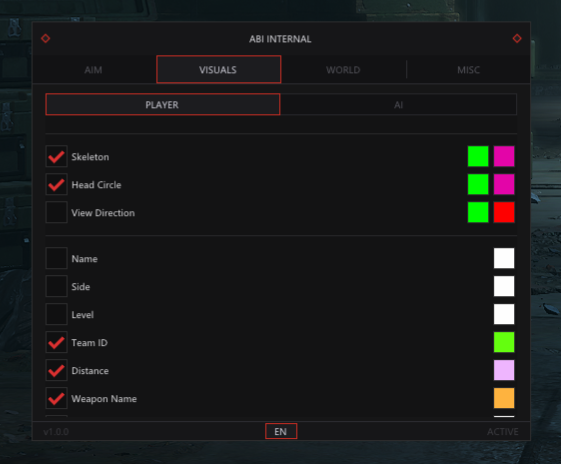Click the EN language button
The width and height of the screenshot is (561, 464).
tap(281, 431)
